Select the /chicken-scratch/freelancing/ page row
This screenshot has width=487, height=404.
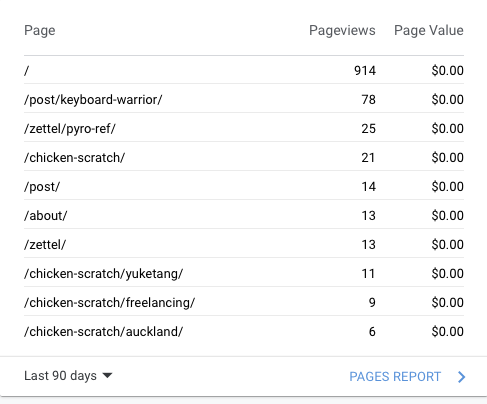(244, 302)
